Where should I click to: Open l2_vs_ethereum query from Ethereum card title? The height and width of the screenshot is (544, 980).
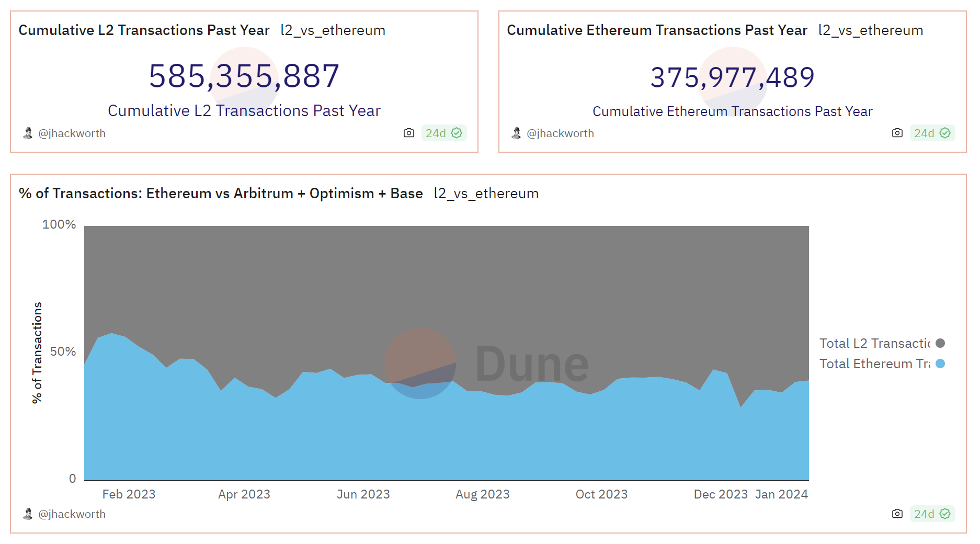point(870,30)
